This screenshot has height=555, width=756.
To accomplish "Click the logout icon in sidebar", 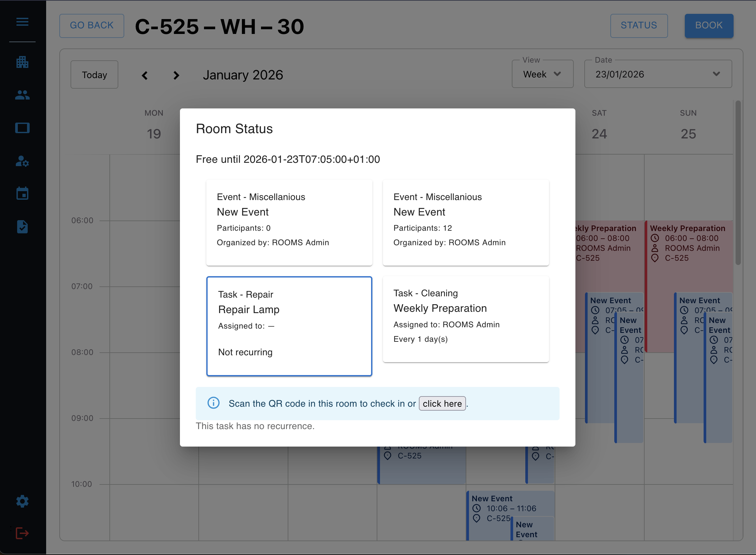I will coord(22,533).
